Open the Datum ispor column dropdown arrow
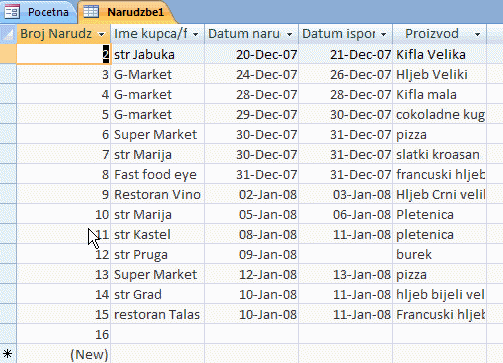This screenshot has width=503, height=363. click(x=383, y=34)
